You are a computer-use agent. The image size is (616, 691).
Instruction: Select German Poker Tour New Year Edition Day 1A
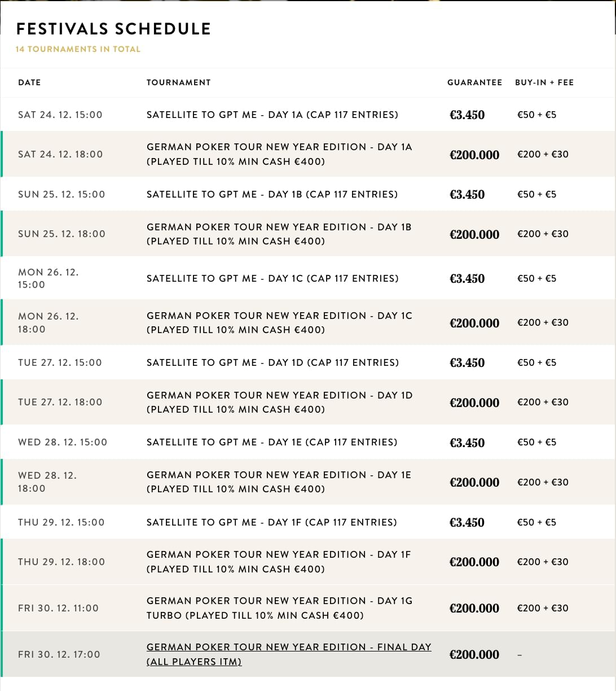click(x=279, y=154)
